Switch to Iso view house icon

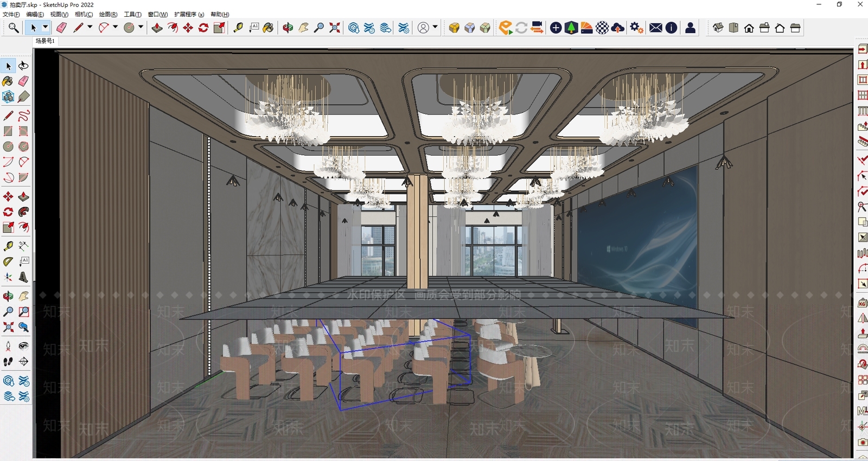pyautogui.click(x=718, y=28)
